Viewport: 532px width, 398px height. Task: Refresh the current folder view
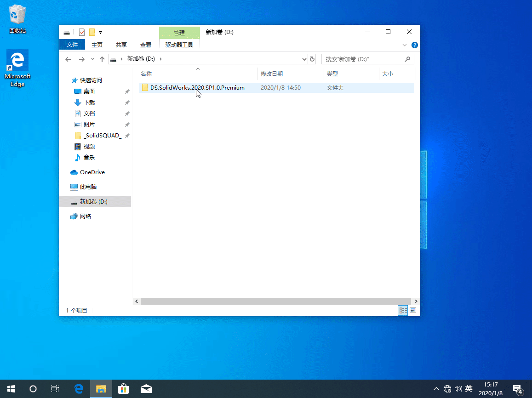[312, 59]
